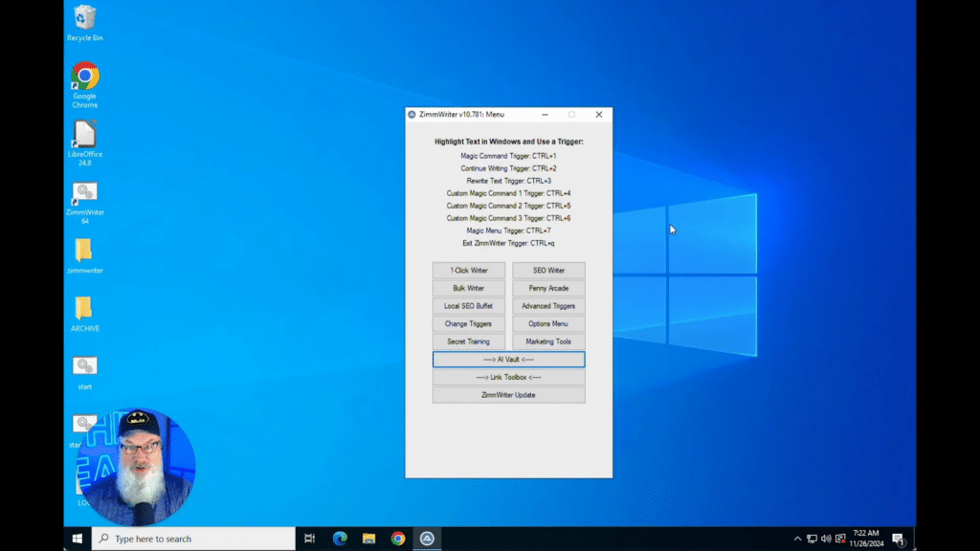
Task: Open the AI Vault
Action: coord(509,360)
